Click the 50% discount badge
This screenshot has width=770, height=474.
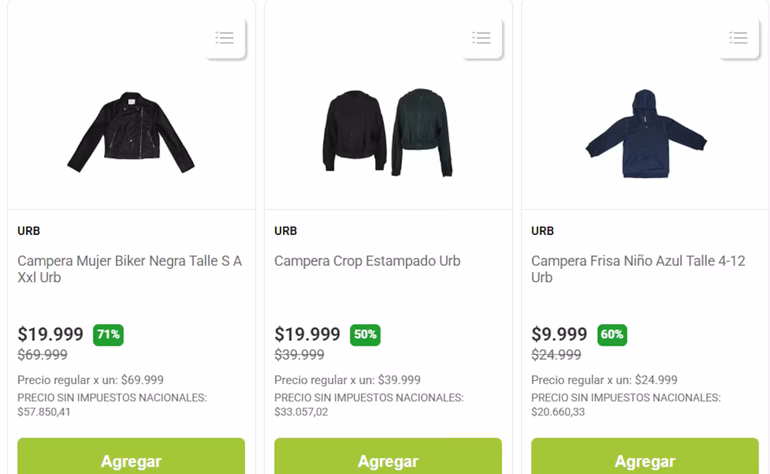click(x=365, y=335)
